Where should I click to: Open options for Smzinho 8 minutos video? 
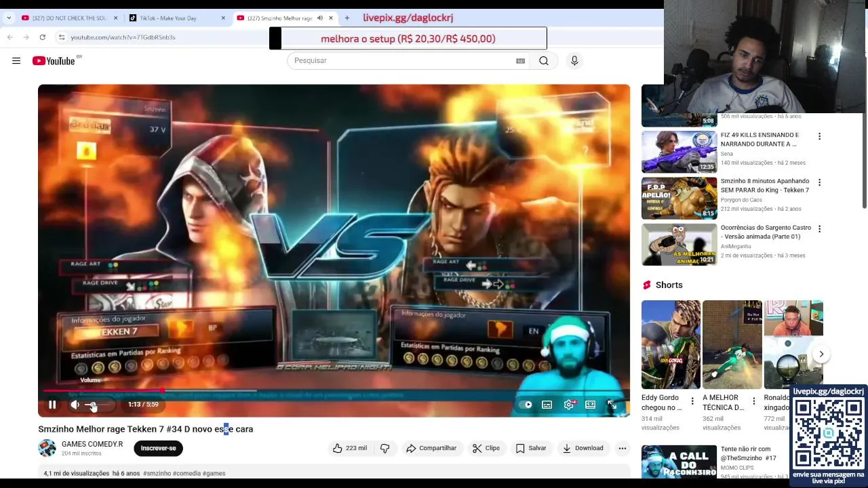[819, 182]
